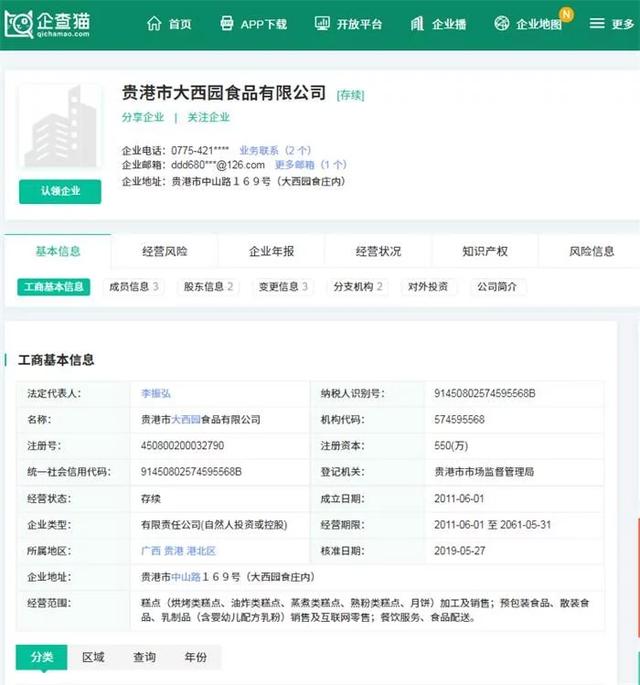Click the 企查猫 cat logo

pos(18,24)
